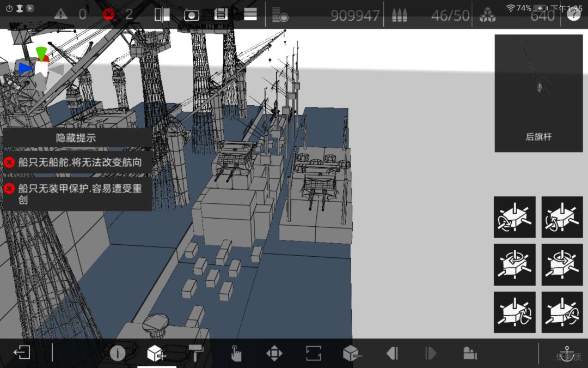Viewport: 588px width, 368px height.
Task: Toggle the split view mode icon in top bar
Action: coord(162,15)
